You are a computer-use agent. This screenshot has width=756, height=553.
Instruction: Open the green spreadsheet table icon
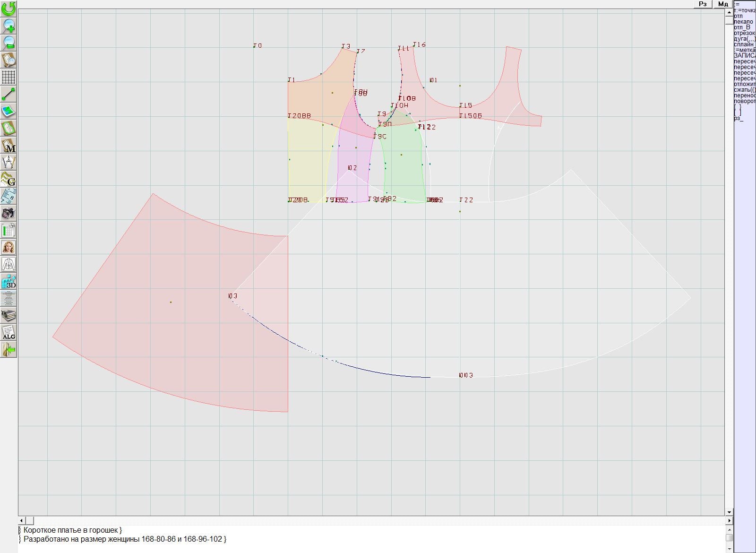click(x=9, y=230)
